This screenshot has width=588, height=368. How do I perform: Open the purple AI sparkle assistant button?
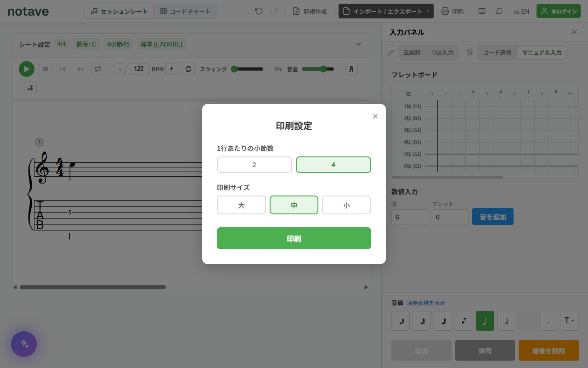tap(24, 344)
